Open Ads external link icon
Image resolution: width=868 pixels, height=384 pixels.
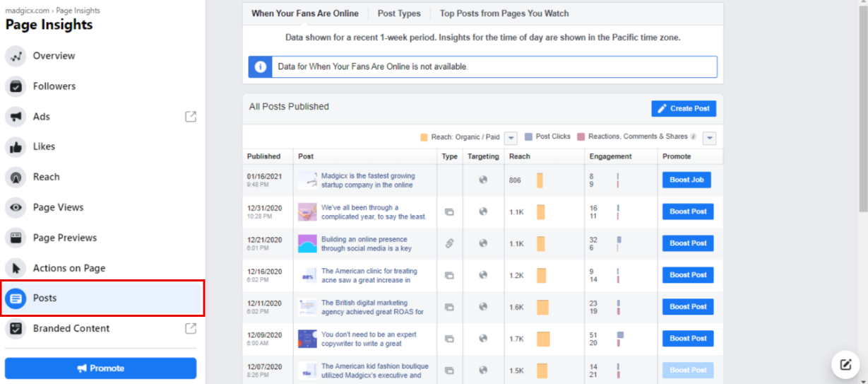(191, 117)
